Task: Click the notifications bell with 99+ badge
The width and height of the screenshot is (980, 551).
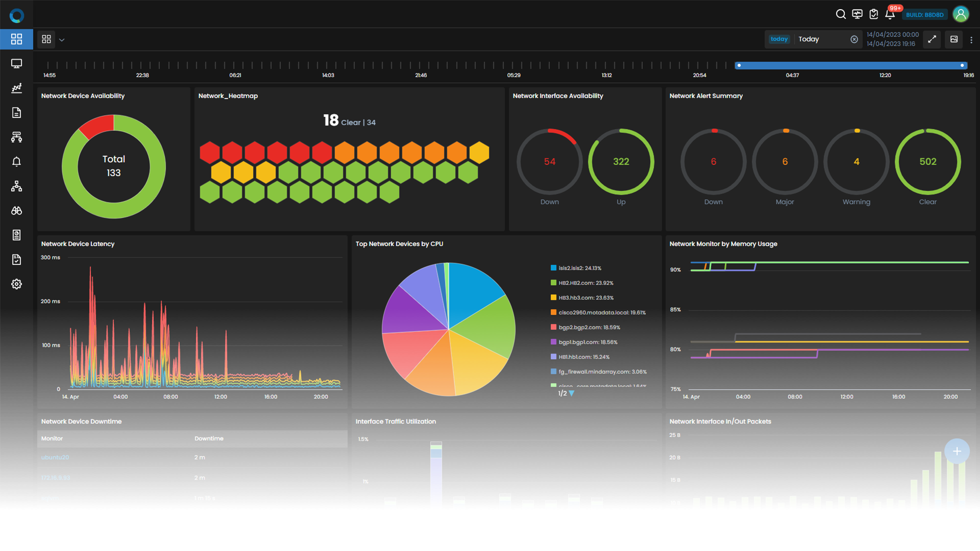Action: click(890, 14)
